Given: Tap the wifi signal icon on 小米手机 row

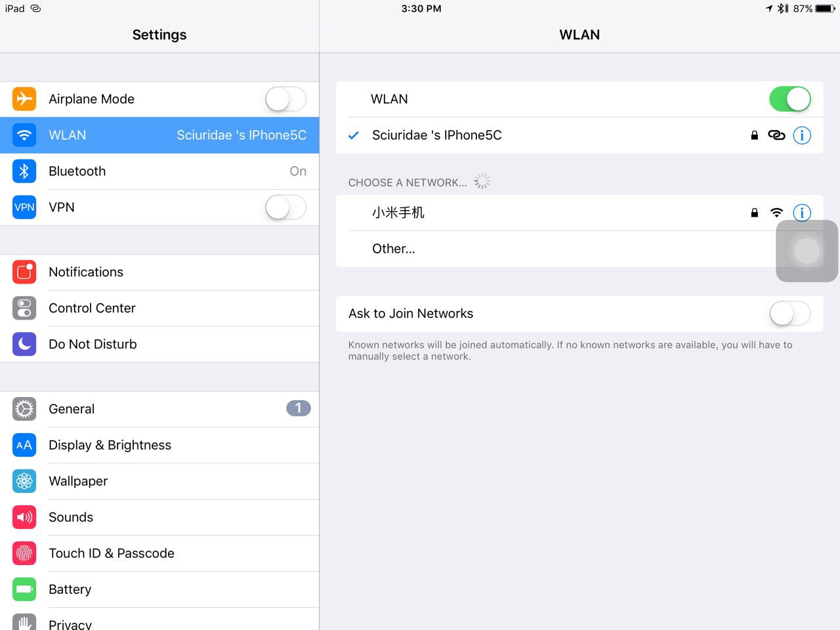Looking at the screenshot, I should click(776, 213).
